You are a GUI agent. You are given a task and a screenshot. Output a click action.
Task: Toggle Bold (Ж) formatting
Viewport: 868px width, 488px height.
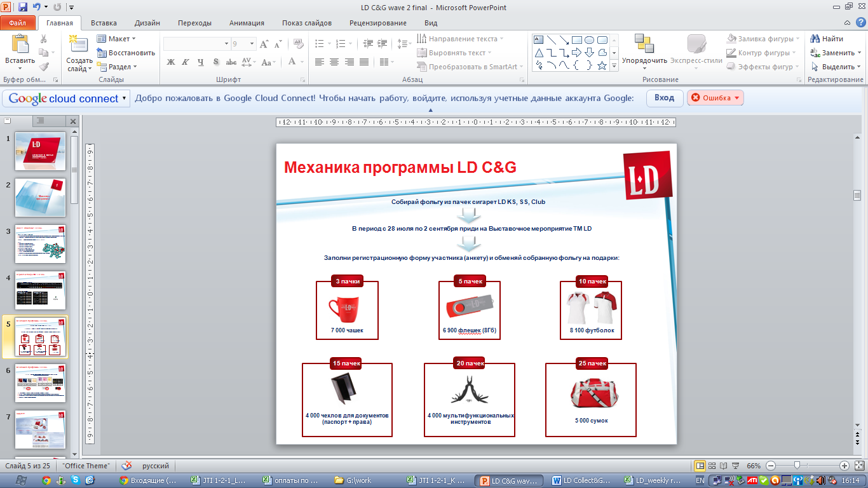coord(170,62)
